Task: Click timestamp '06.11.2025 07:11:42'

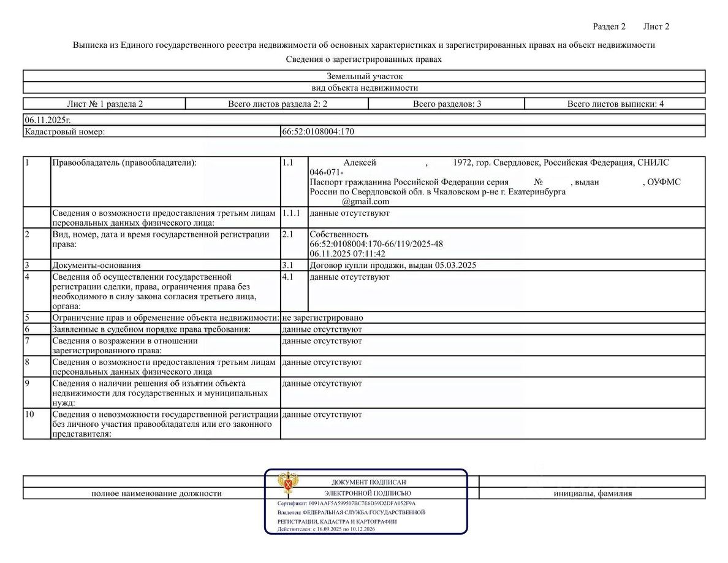Action: click(347, 254)
